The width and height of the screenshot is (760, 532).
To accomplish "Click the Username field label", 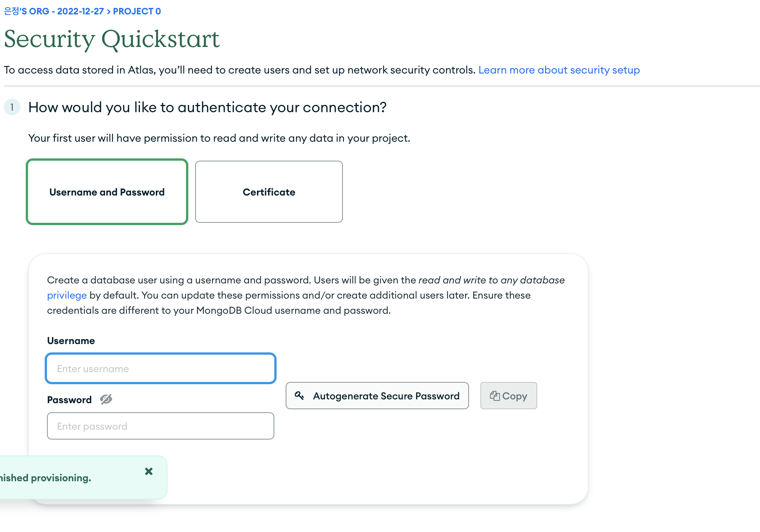I will click(71, 341).
